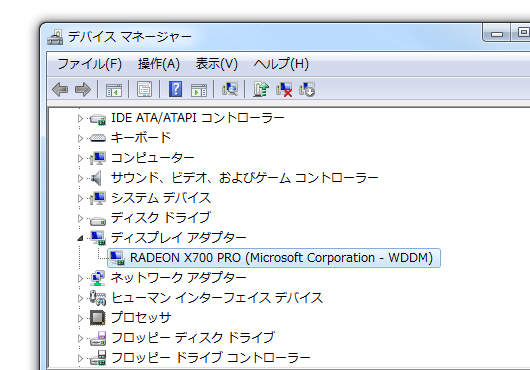Click the Disable device down-arrow icon
Screen dimensions: 530x370
point(307,90)
